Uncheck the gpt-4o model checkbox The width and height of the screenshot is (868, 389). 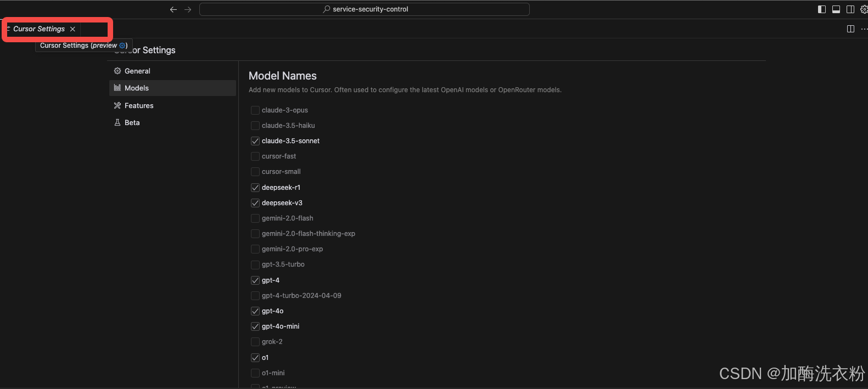tap(255, 311)
